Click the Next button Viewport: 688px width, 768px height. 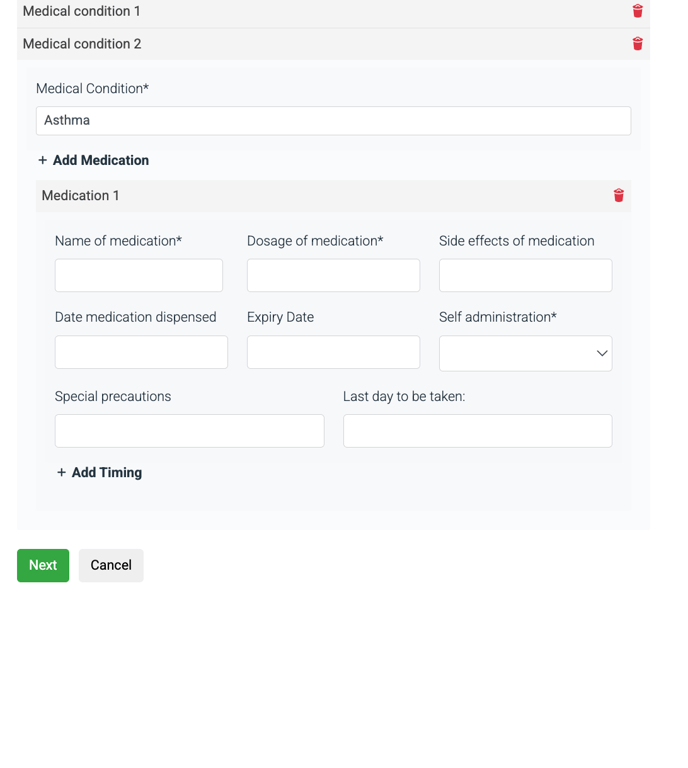pyautogui.click(x=43, y=565)
